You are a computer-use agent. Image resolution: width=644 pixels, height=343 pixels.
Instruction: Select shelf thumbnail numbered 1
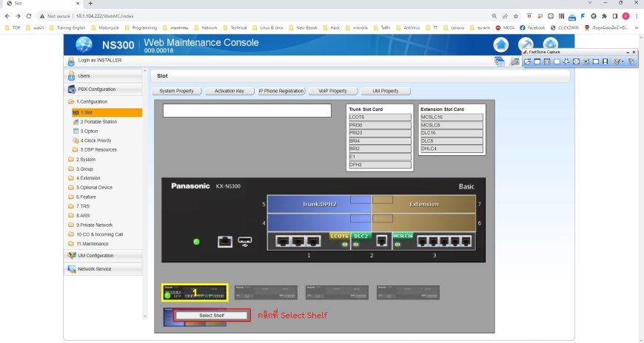(195, 293)
